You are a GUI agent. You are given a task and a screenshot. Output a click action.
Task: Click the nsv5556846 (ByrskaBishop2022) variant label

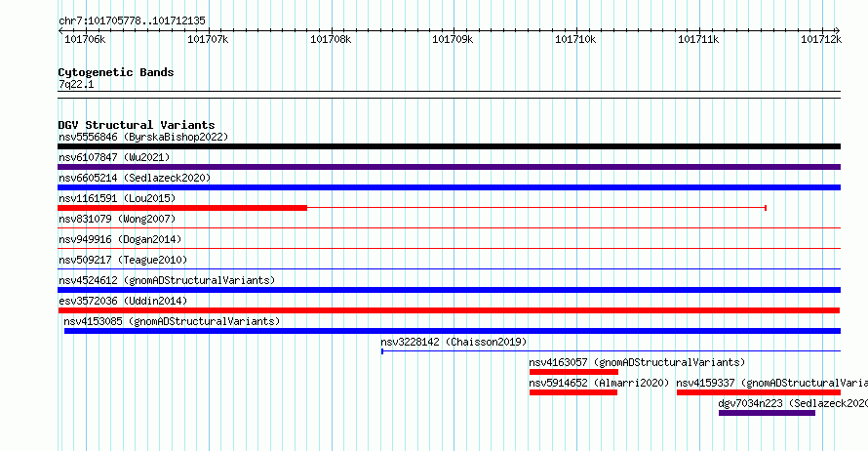pyautogui.click(x=143, y=137)
